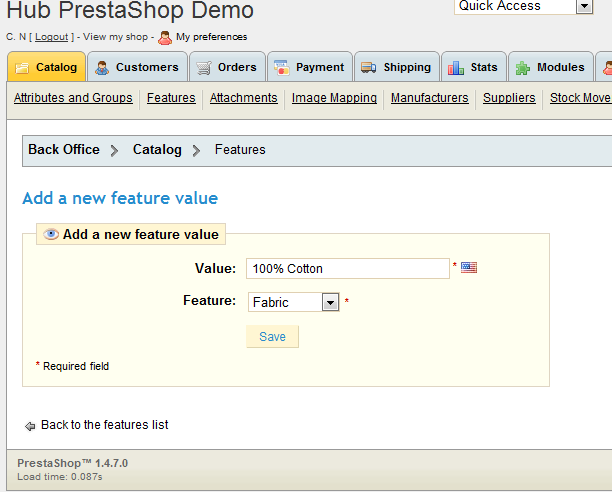Click the back arrow icon near features list

(x=30, y=426)
